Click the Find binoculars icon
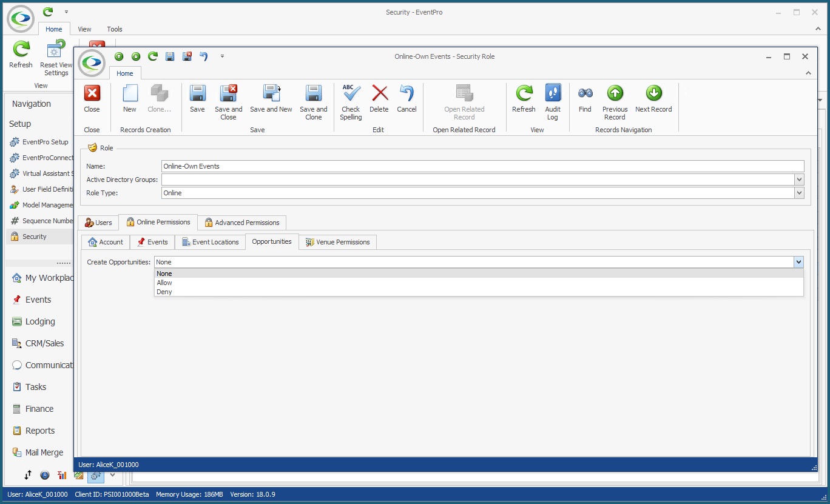This screenshot has width=830, height=504. [x=585, y=93]
